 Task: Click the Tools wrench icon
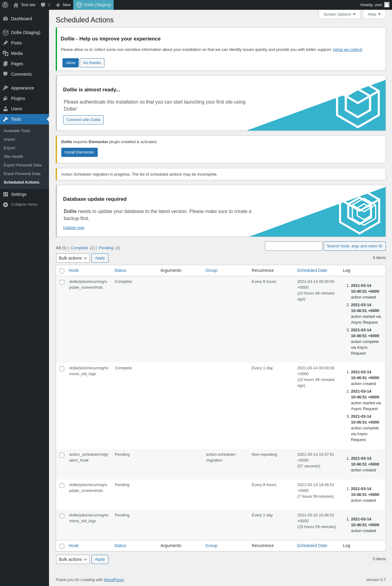point(6,119)
